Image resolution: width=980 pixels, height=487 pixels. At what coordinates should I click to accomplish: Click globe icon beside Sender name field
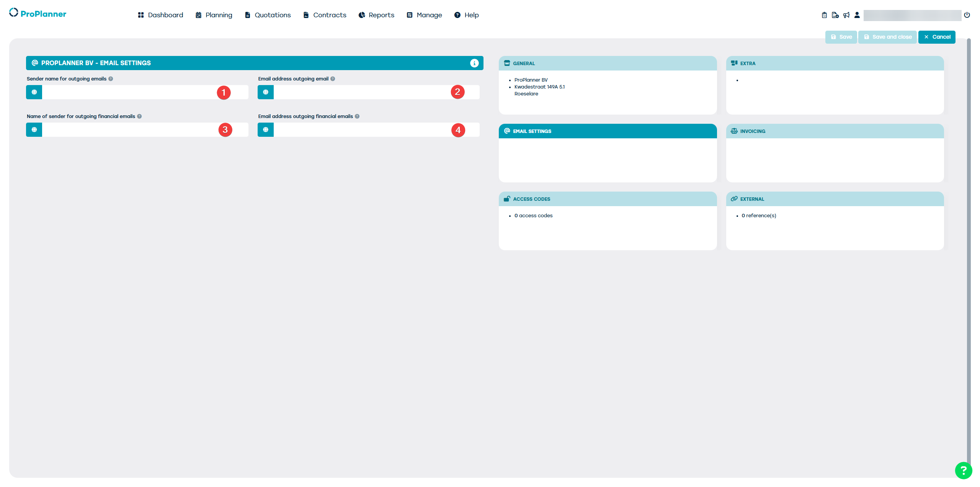click(34, 92)
